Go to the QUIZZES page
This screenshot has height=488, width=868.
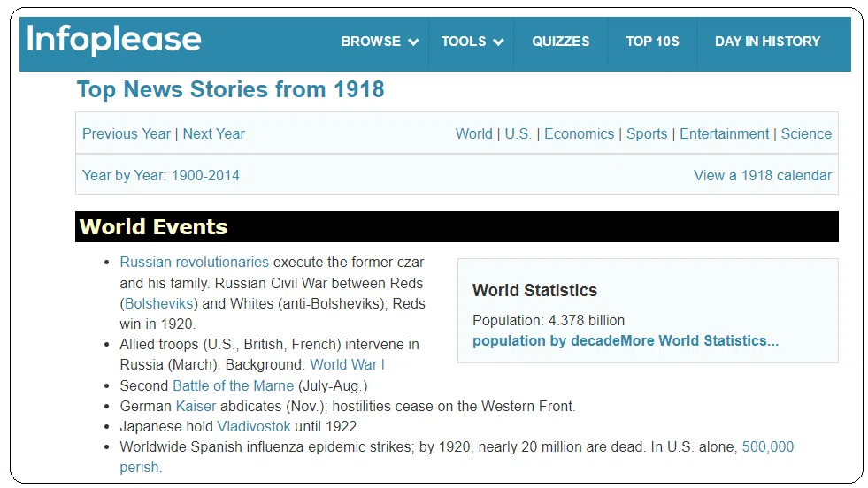pos(560,42)
